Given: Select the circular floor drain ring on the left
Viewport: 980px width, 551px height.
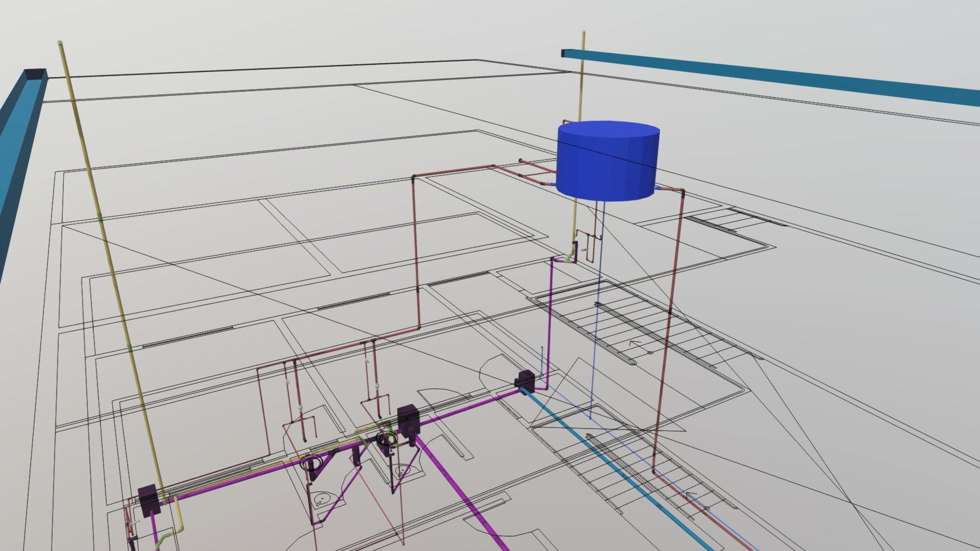Looking at the screenshot, I should click(311, 463).
